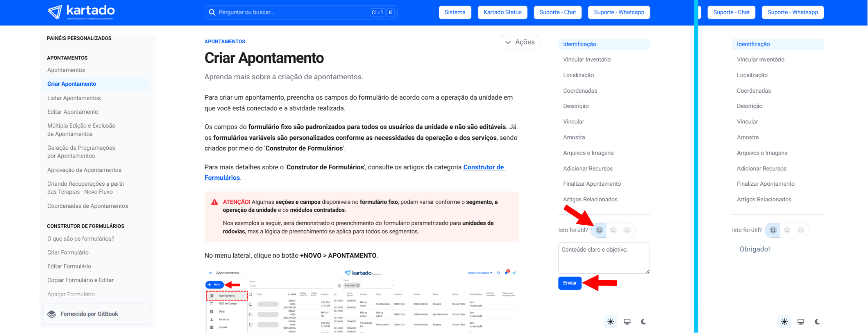Click the magnifier icon in the search bar
The height and width of the screenshot is (333, 868).
(212, 13)
